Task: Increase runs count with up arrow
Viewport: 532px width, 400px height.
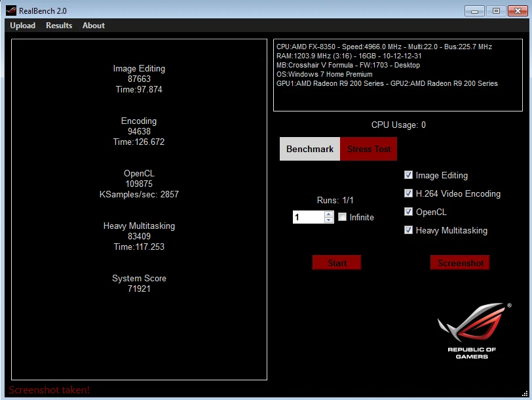Action: click(x=328, y=214)
